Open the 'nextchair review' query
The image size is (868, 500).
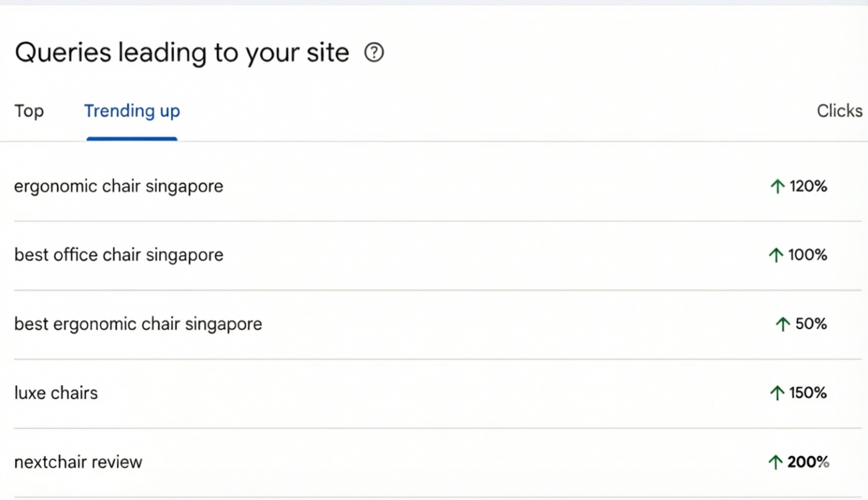(x=78, y=462)
